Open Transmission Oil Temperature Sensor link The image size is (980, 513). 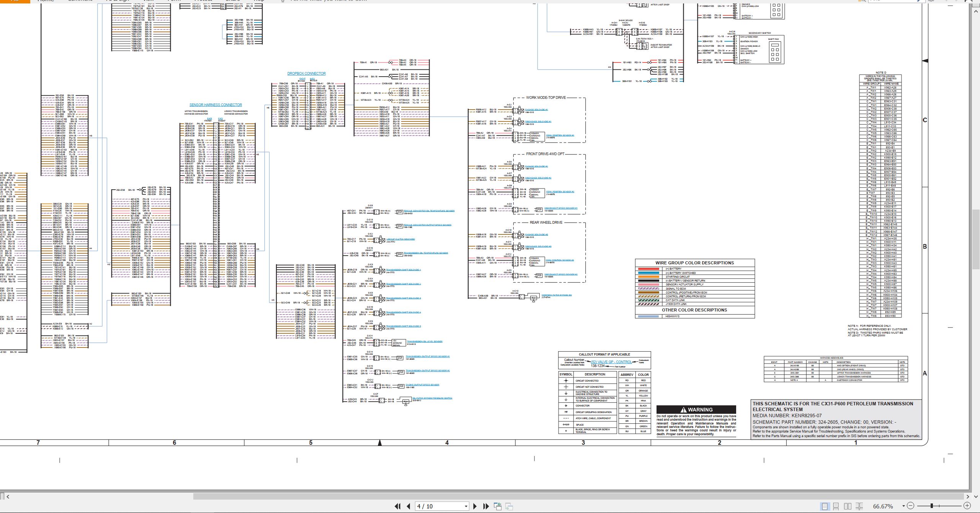(x=426, y=253)
